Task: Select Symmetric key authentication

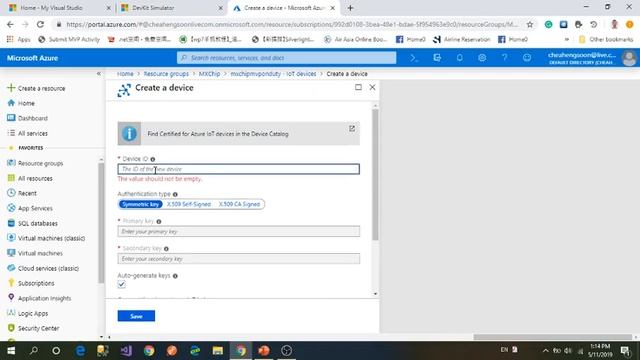Action: click(141, 204)
